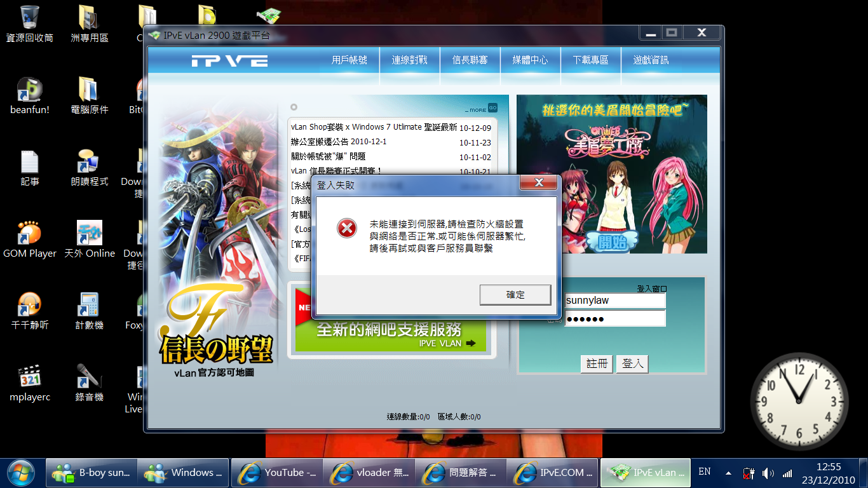Switch to the '問題解答 ...' taskbar button
The image size is (868, 488).
click(461, 473)
